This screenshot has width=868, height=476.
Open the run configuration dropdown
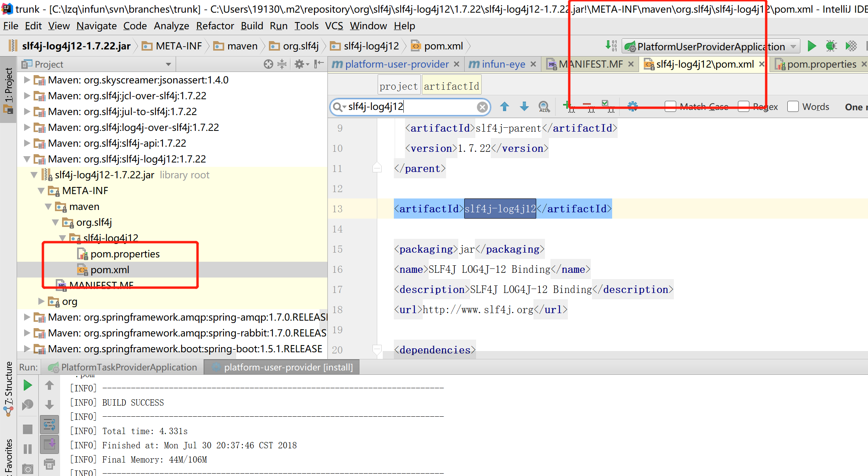coord(793,47)
